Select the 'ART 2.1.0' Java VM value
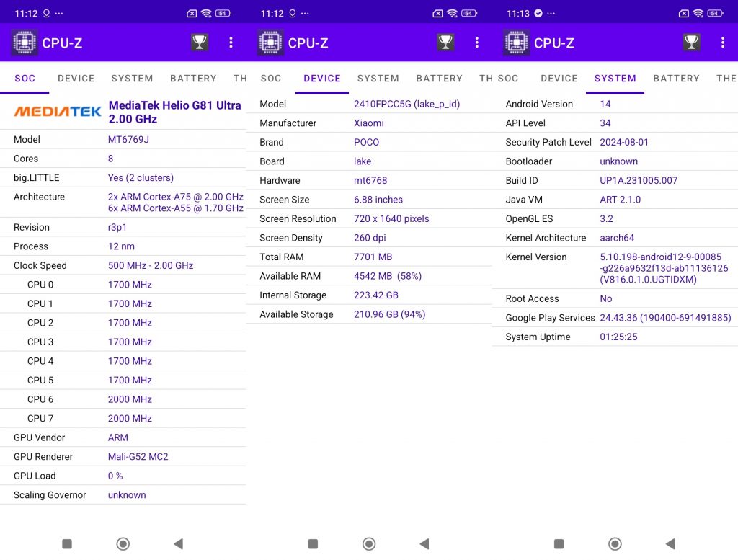 tap(620, 200)
